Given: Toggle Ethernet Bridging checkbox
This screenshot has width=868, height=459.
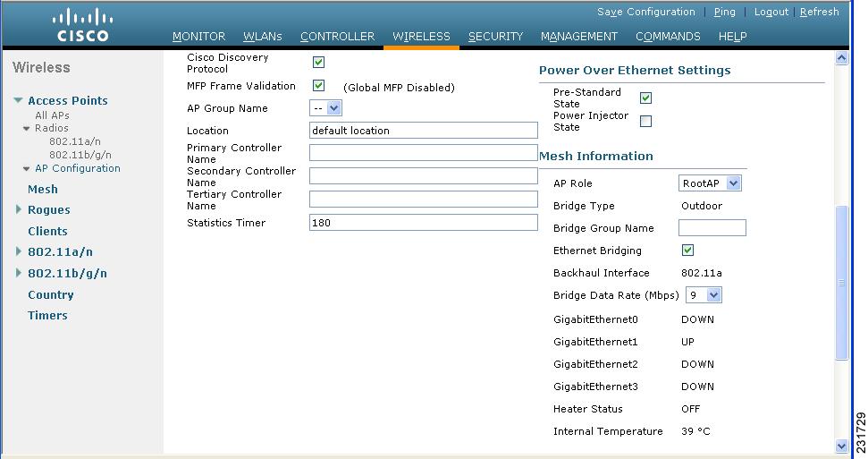Looking at the screenshot, I should [x=687, y=250].
